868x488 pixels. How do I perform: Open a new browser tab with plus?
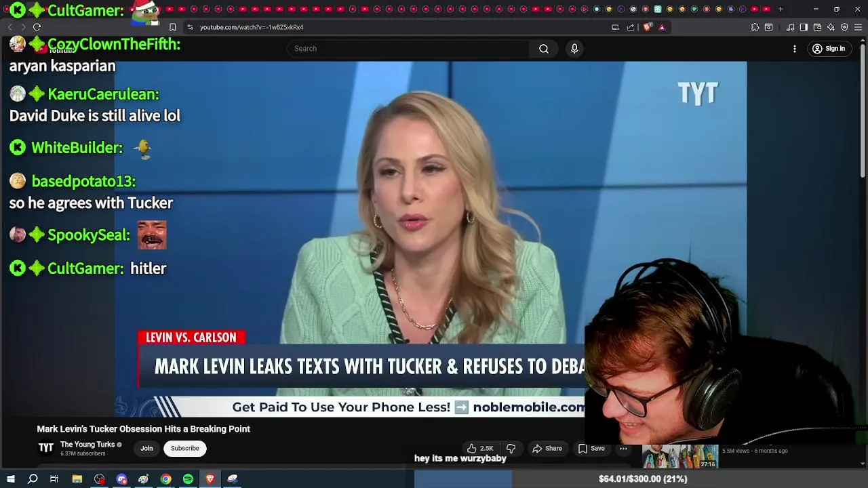click(x=781, y=9)
